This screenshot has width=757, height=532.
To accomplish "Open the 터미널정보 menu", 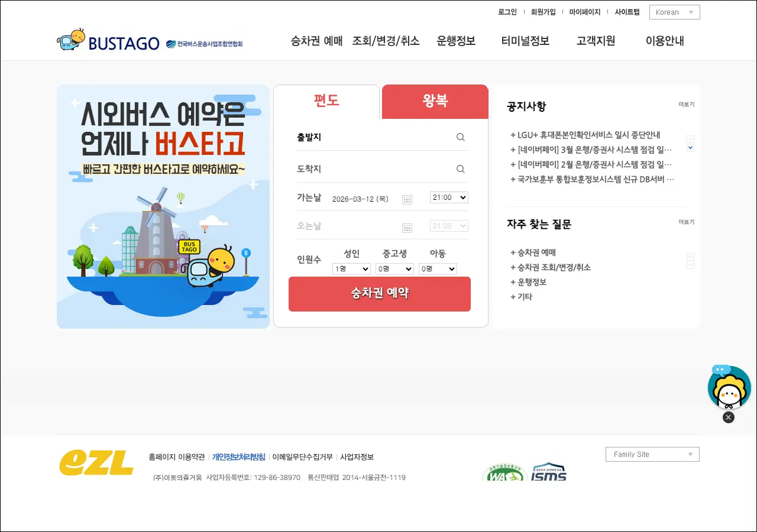I will click(525, 41).
